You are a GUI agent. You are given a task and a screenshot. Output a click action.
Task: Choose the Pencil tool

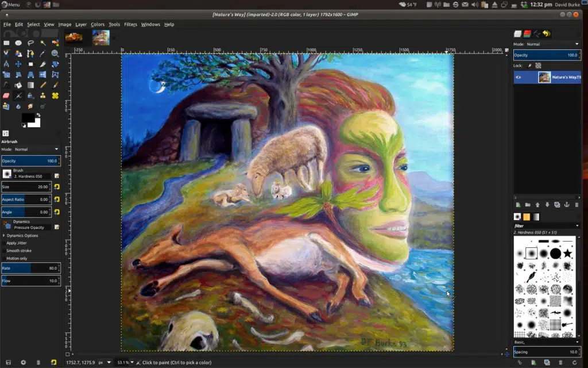point(42,85)
